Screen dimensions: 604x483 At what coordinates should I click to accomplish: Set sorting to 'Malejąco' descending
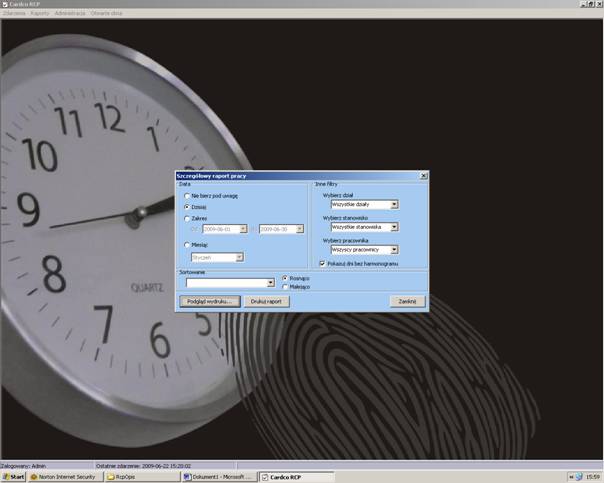pos(285,287)
